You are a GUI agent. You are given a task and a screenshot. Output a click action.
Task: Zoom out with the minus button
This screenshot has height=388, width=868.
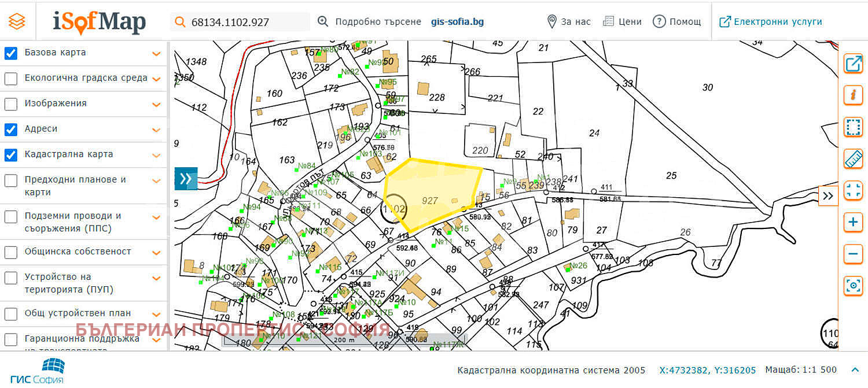[853, 253]
